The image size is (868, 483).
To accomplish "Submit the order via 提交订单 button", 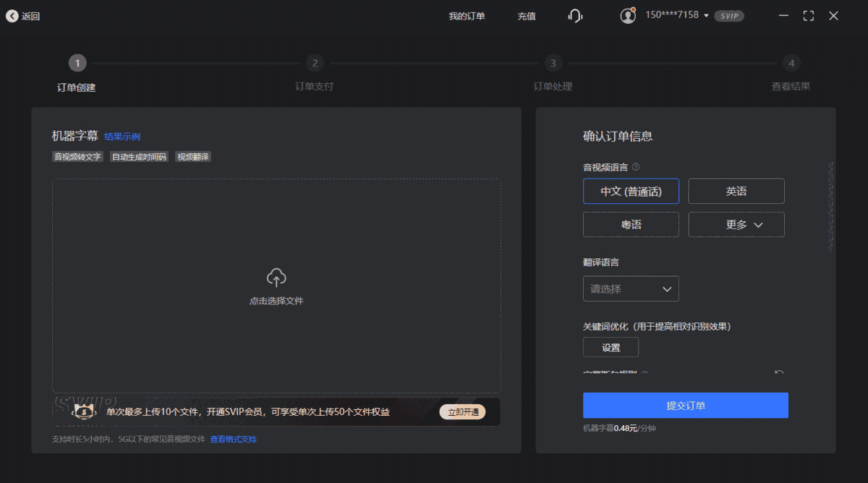I will [685, 405].
